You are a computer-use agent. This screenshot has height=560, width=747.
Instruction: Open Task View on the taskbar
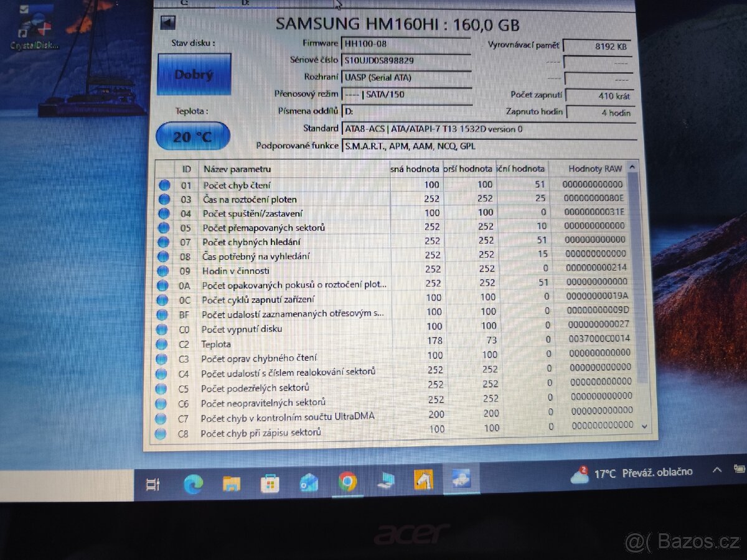pyautogui.click(x=153, y=485)
